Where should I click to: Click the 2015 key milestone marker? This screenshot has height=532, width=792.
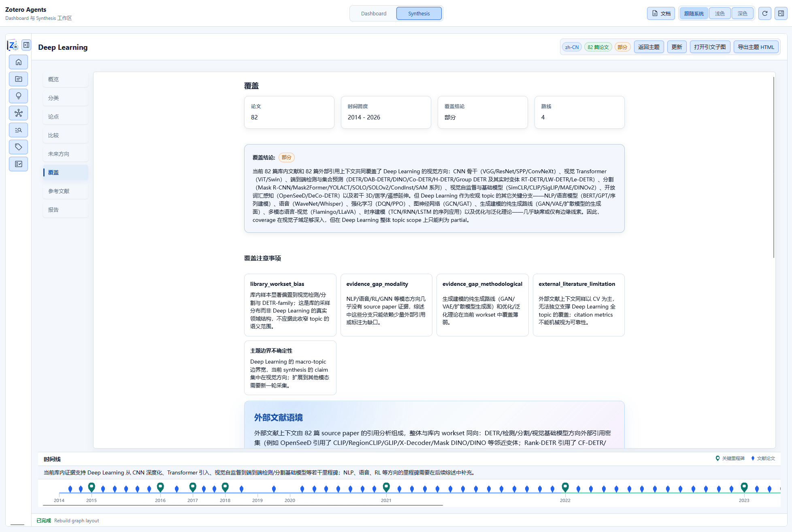coord(92,487)
